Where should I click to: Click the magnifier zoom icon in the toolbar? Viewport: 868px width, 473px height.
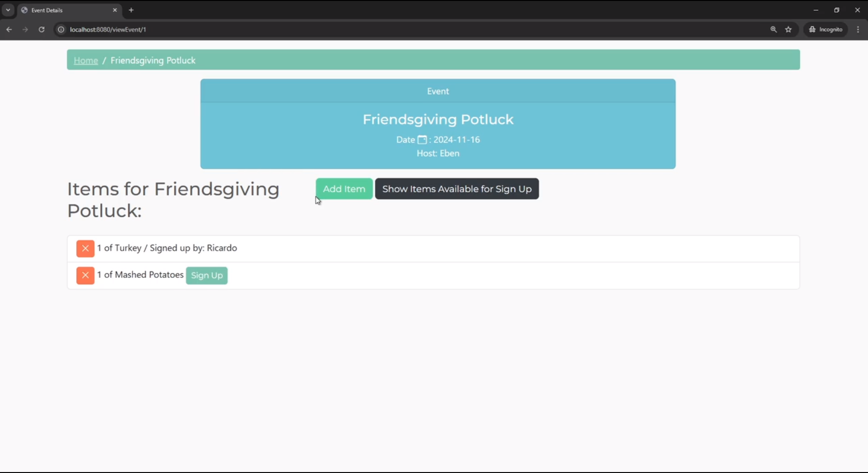click(774, 29)
